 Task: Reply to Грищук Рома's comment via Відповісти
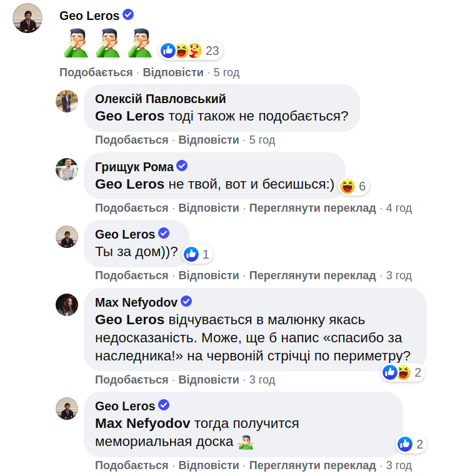[209, 208]
